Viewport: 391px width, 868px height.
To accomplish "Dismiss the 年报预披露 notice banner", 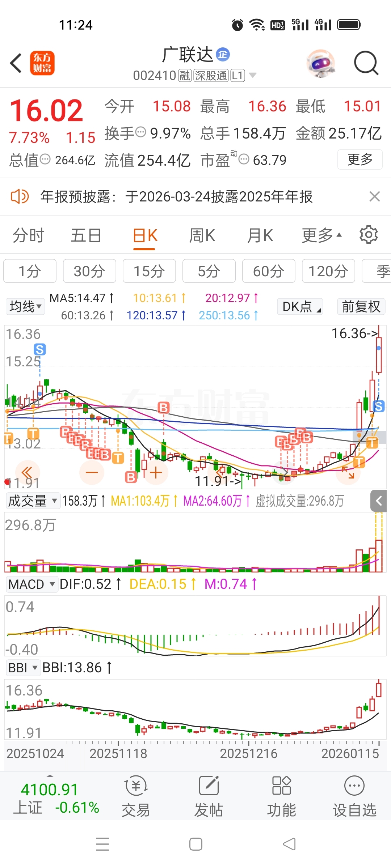I will (x=374, y=197).
